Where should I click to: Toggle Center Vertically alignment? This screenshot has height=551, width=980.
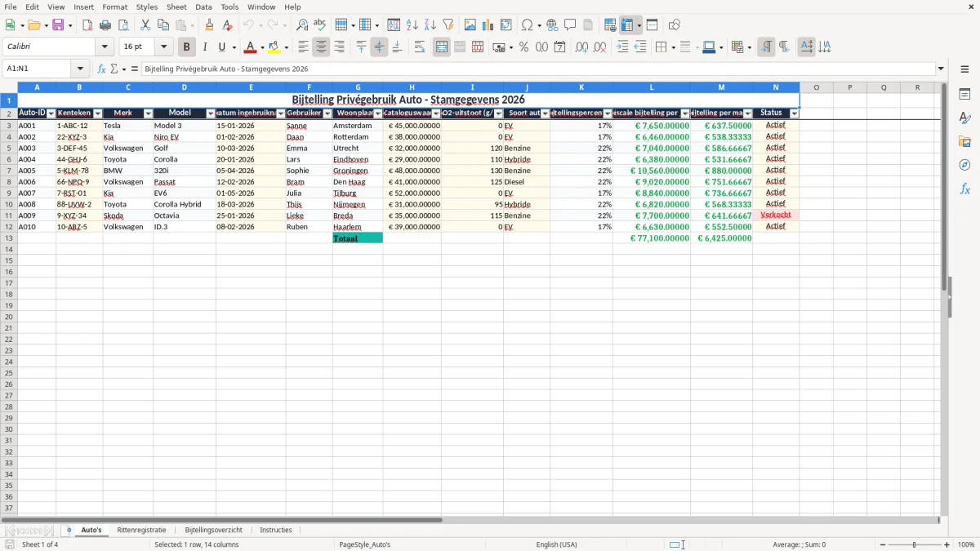[379, 47]
